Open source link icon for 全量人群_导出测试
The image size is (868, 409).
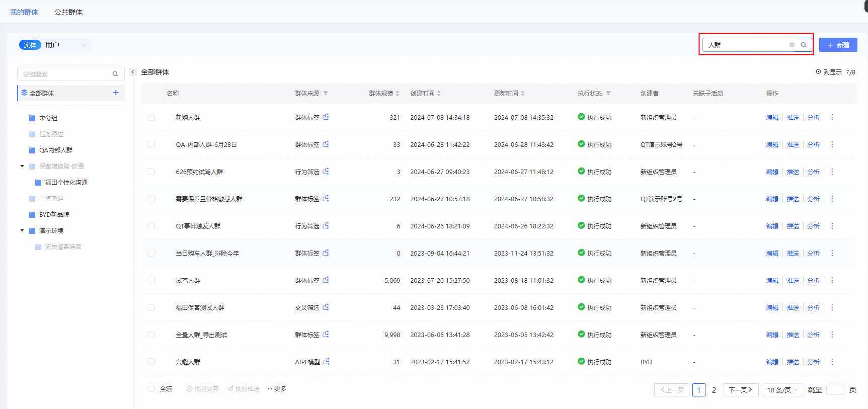point(326,334)
